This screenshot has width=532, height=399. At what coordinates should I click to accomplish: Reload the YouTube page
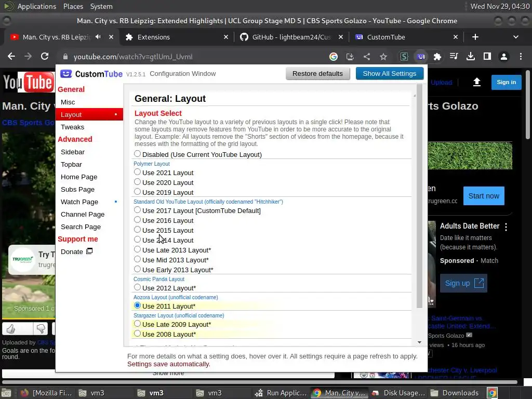point(45,56)
